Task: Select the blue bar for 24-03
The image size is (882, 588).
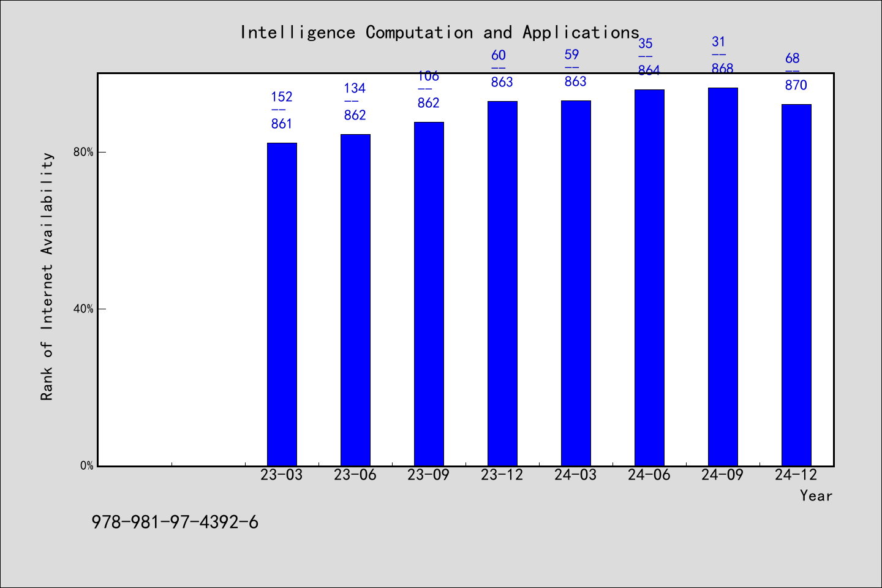Action: point(576,284)
